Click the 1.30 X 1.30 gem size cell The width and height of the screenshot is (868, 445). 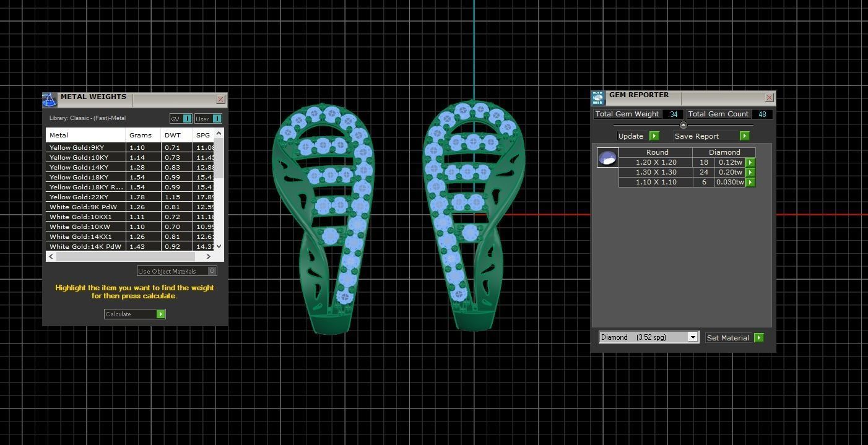[656, 172]
